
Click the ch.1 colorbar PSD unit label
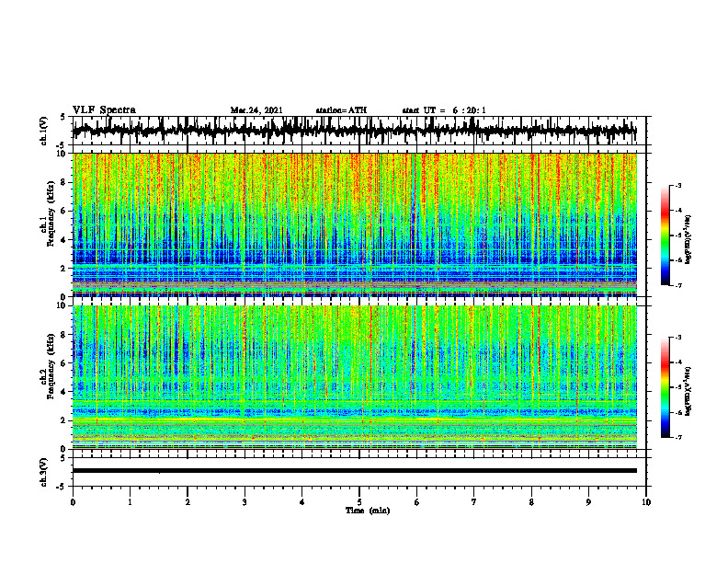pyautogui.click(x=688, y=240)
